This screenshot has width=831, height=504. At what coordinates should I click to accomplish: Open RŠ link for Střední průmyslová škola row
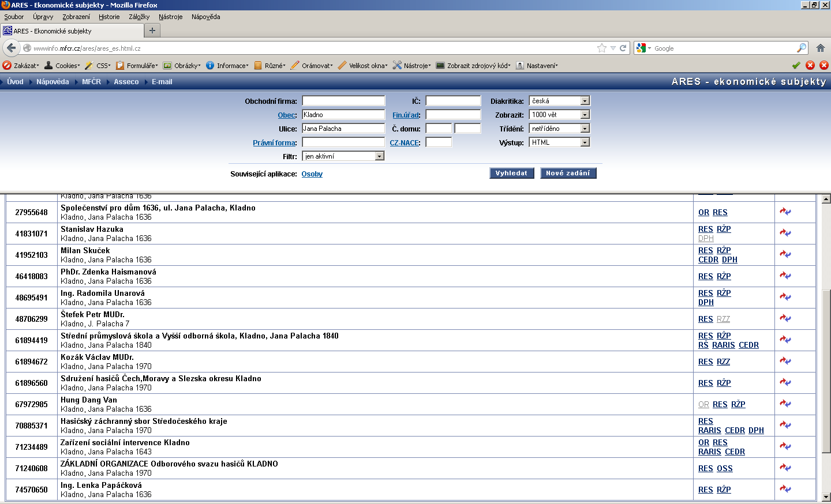703,345
